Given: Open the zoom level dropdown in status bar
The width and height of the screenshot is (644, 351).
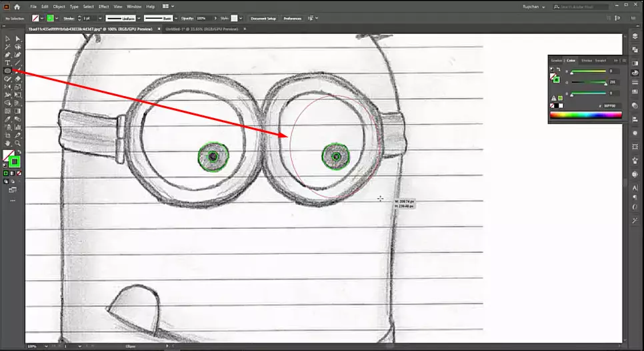Looking at the screenshot, I should point(45,346).
